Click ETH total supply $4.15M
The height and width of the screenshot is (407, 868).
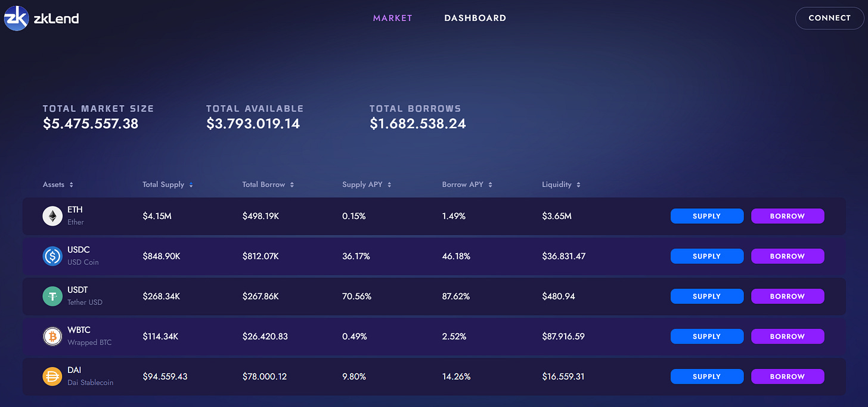(x=157, y=216)
